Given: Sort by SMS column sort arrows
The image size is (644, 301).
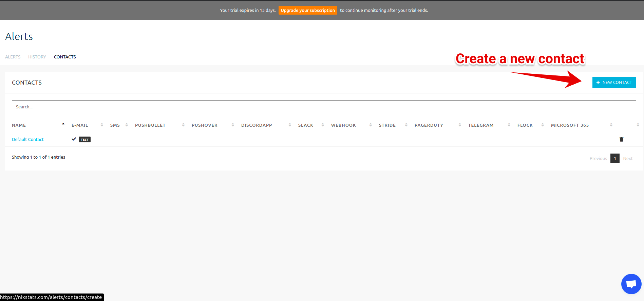Looking at the screenshot, I should pos(127,125).
